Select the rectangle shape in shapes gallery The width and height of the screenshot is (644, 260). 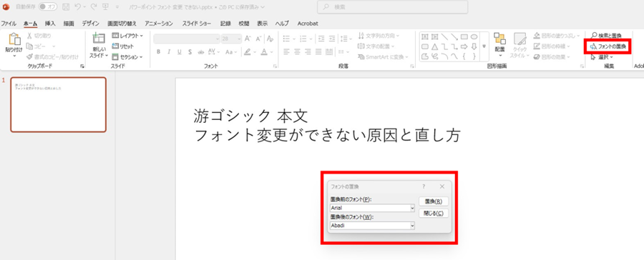coord(464,36)
